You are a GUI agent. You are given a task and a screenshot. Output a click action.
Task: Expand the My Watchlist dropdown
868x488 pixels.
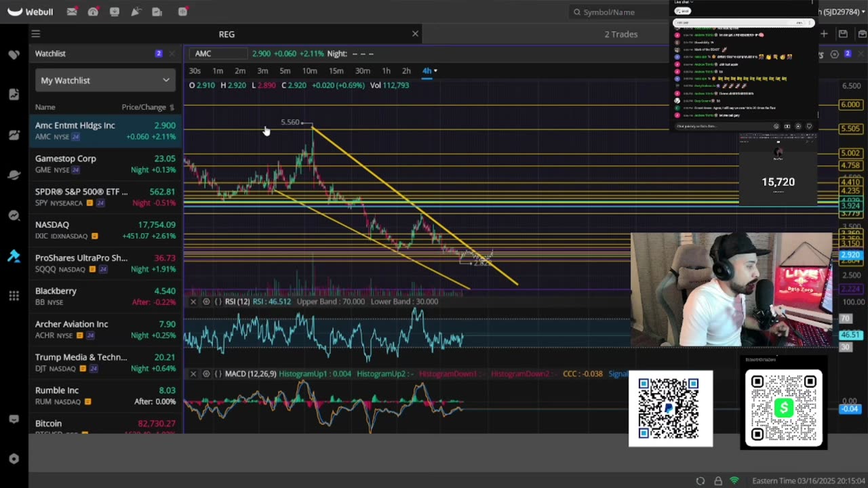pyautogui.click(x=105, y=80)
